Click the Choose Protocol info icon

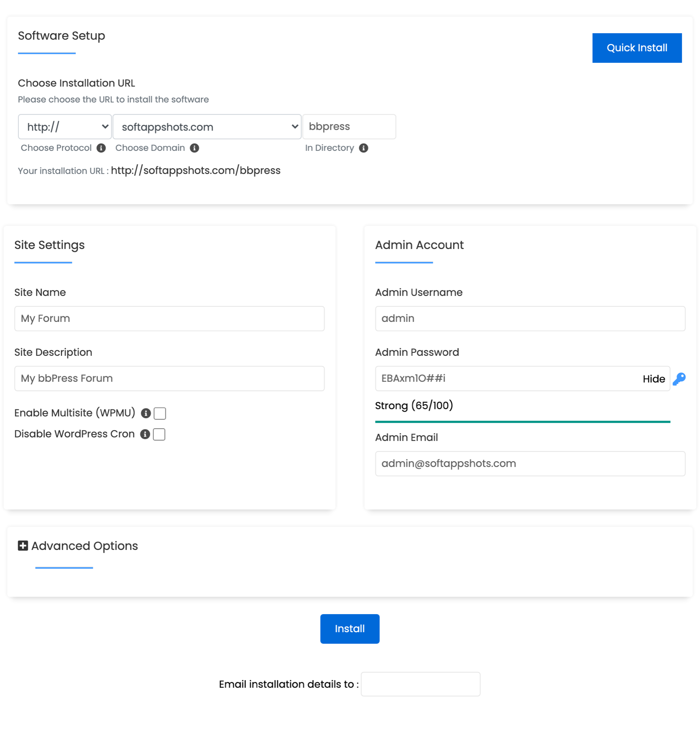pos(101,148)
